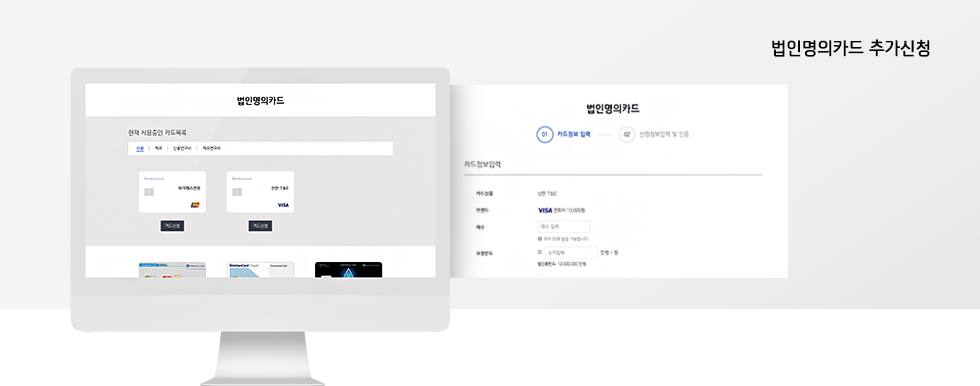Focus the 숫자입력 limit amount field
Image resolution: width=980 pixels, height=386 pixels.
coord(571,252)
